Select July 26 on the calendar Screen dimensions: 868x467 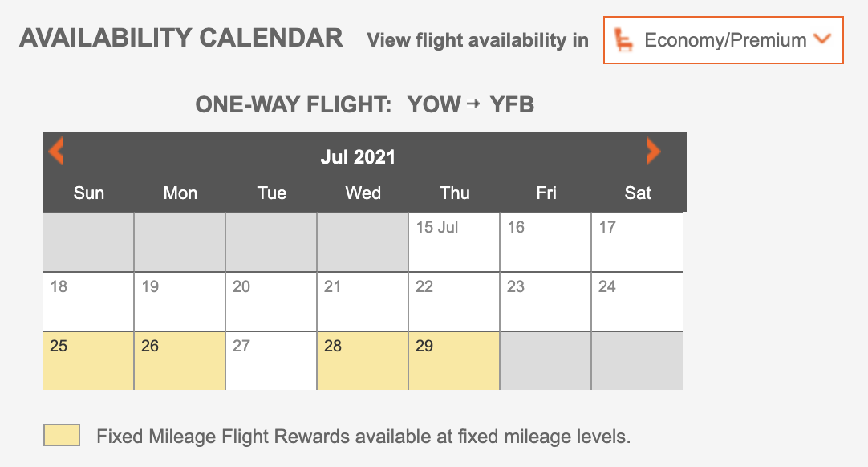pyautogui.click(x=180, y=360)
